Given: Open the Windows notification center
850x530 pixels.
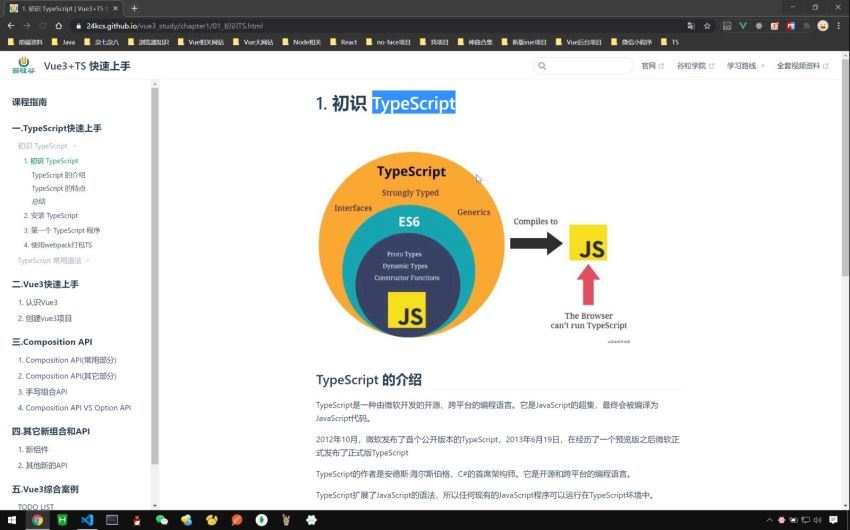Looking at the screenshot, I should click(x=833, y=520).
